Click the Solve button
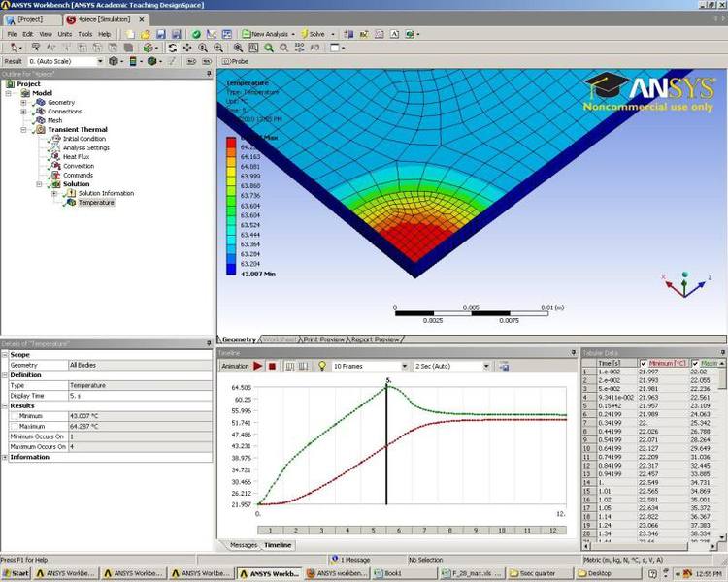728x582 pixels. pos(314,34)
